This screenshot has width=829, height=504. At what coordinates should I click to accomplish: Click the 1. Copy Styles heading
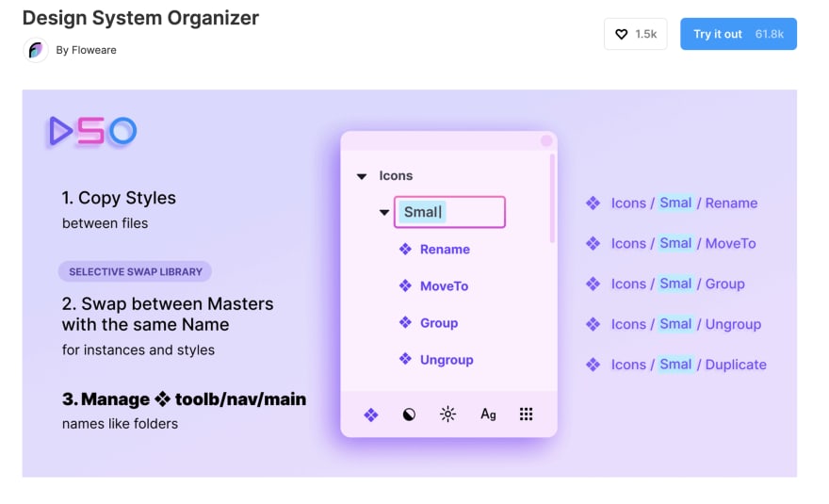click(119, 198)
